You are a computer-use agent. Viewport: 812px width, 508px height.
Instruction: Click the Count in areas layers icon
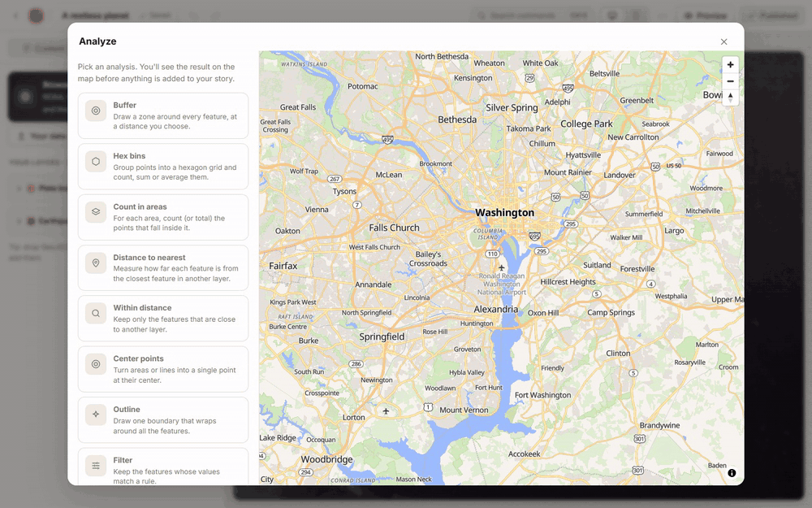coord(96,212)
